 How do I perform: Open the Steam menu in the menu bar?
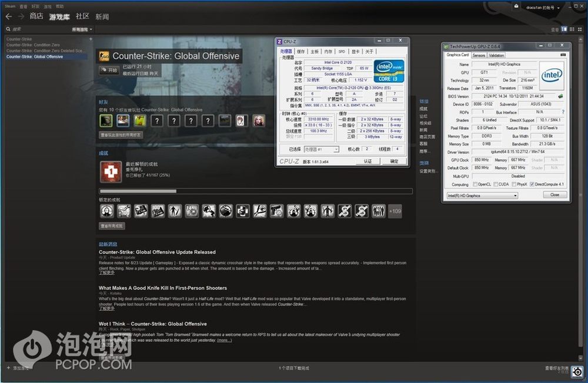click(x=10, y=6)
